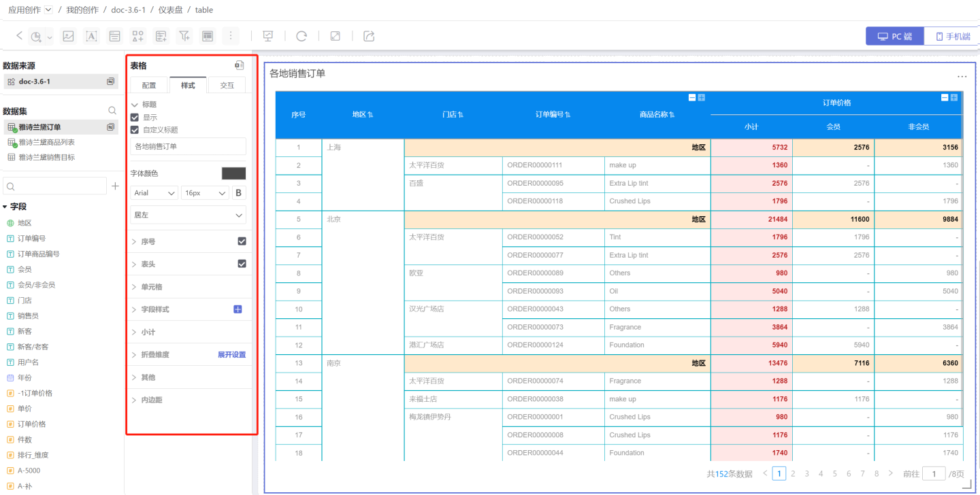Switch to the 交互 tab
980x495 pixels.
coord(227,85)
